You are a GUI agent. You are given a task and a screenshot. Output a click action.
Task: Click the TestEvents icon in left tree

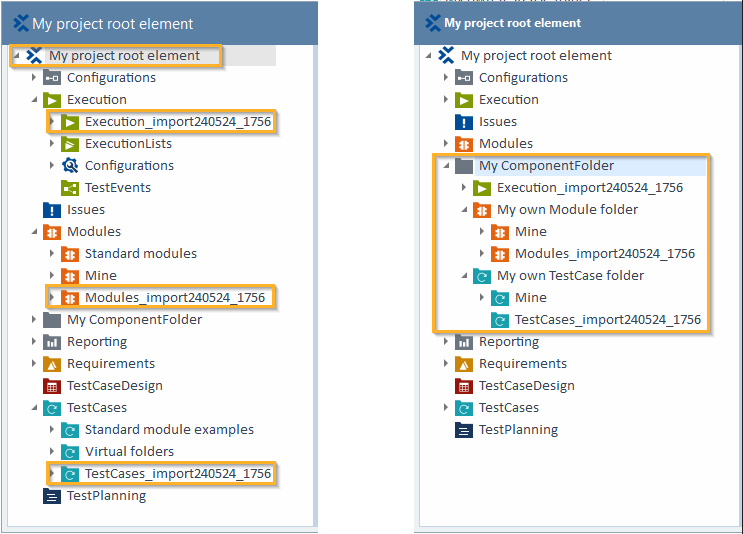(x=70, y=188)
